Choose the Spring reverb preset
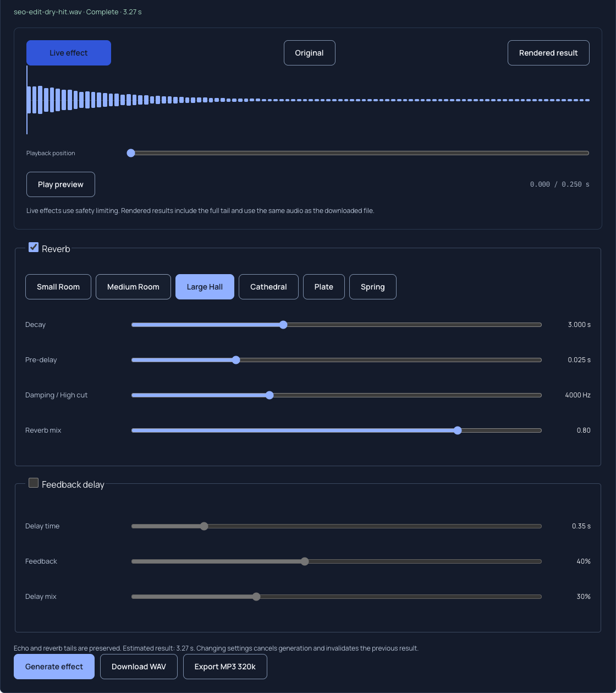616x693 pixels. 373,287
